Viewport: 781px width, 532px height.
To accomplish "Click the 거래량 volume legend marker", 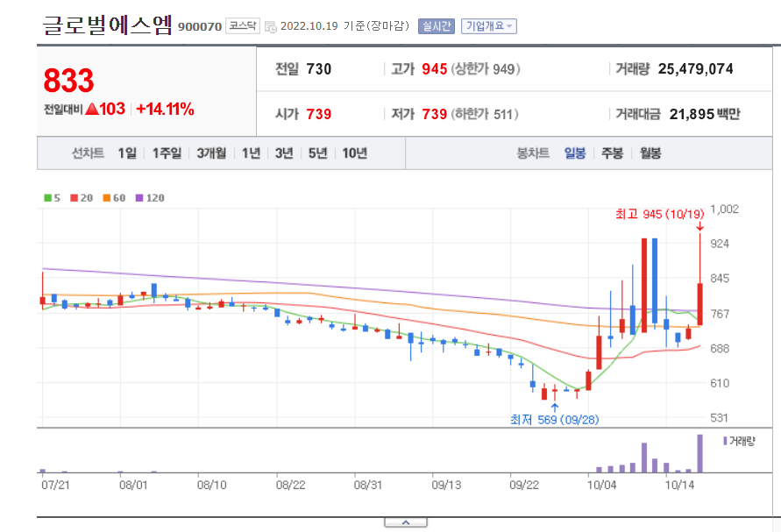I will (725, 441).
